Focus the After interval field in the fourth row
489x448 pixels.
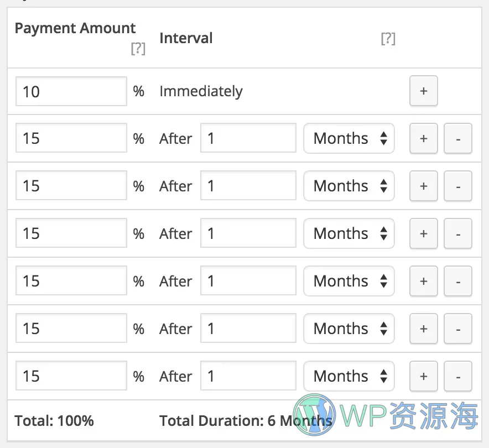[x=248, y=233]
